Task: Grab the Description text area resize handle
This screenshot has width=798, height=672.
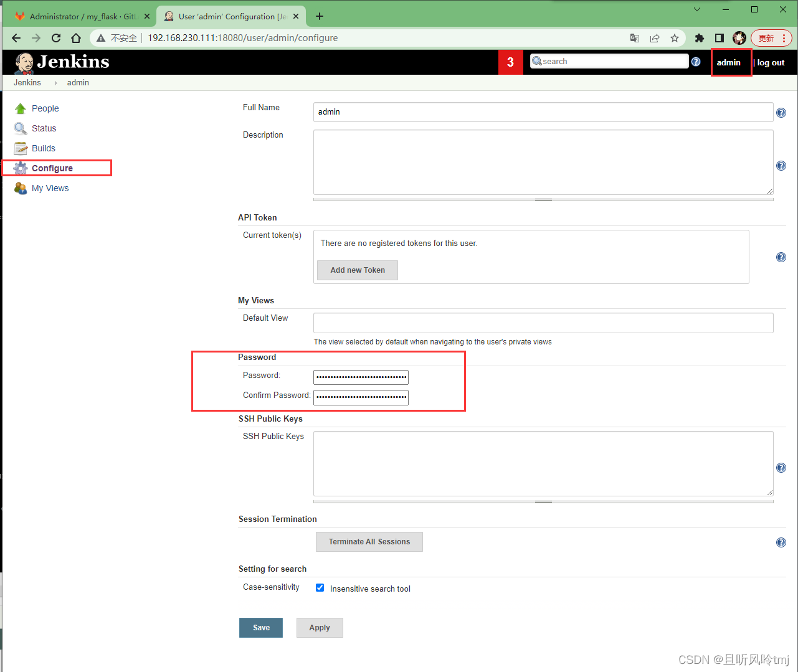Action: (x=543, y=200)
